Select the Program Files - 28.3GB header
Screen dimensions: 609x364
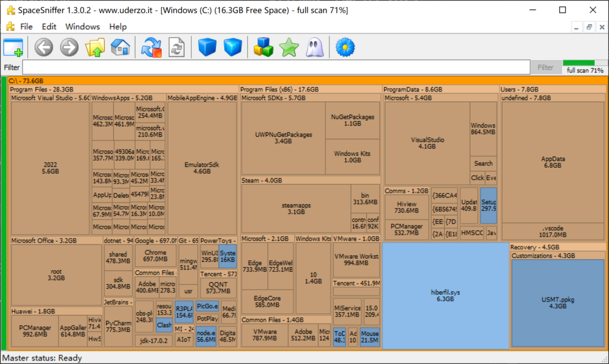[124, 89]
